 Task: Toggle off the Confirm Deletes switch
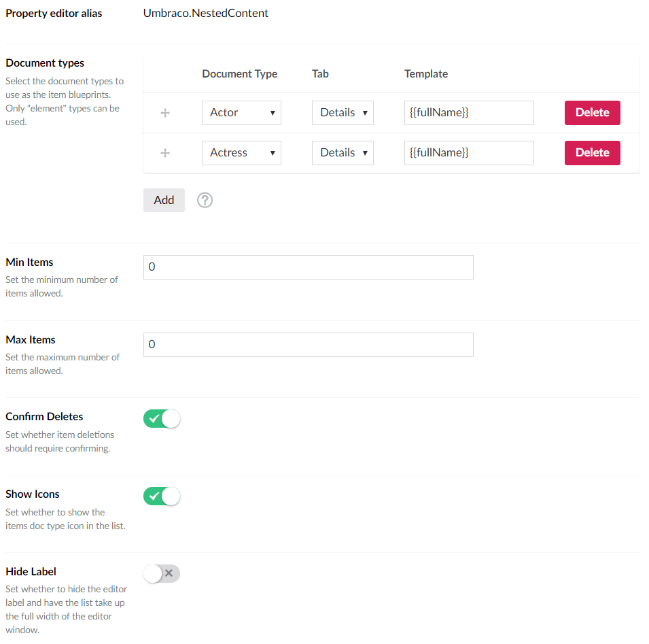pyautogui.click(x=162, y=419)
